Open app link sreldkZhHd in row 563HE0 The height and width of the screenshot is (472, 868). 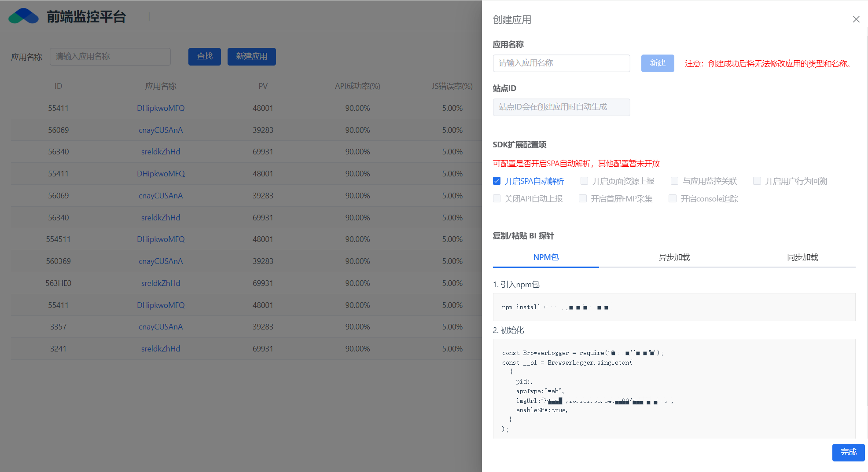click(161, 283)
